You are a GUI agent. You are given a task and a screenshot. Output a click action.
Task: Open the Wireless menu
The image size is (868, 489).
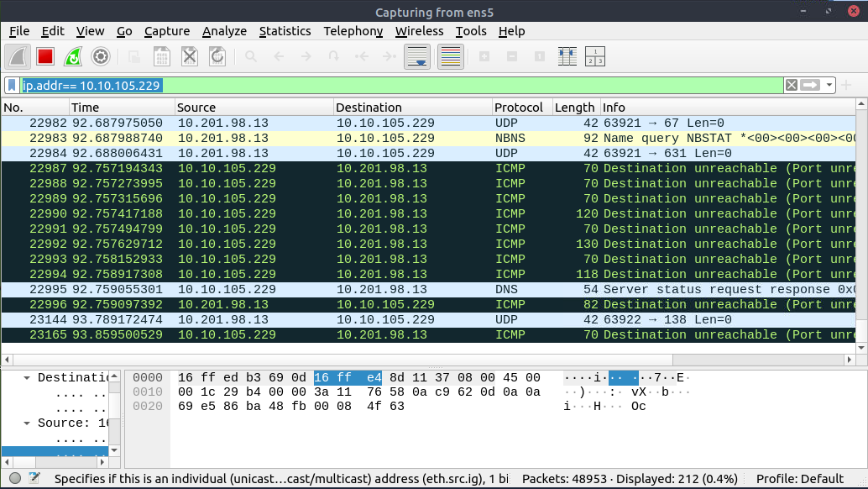click(420, 31)
